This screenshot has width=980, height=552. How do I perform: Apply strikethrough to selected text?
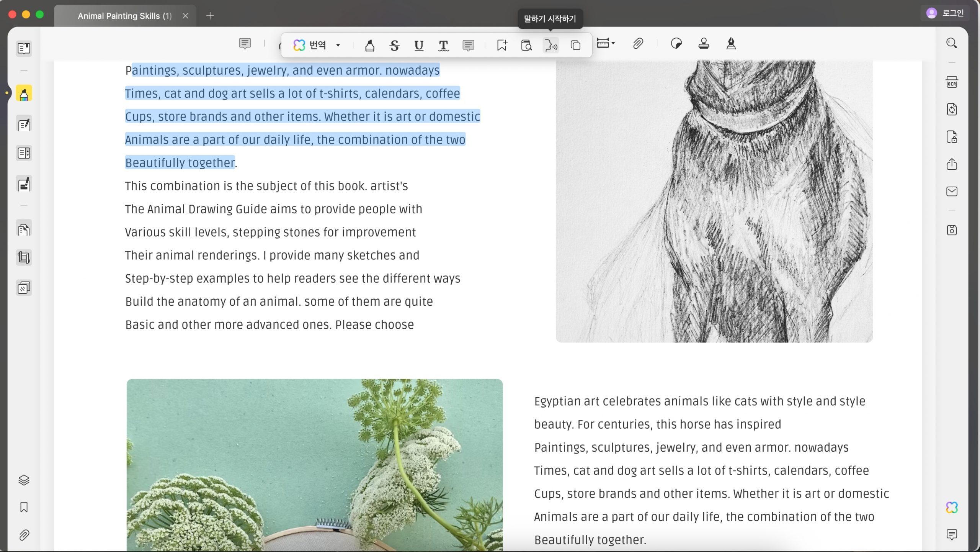(394, 45)
